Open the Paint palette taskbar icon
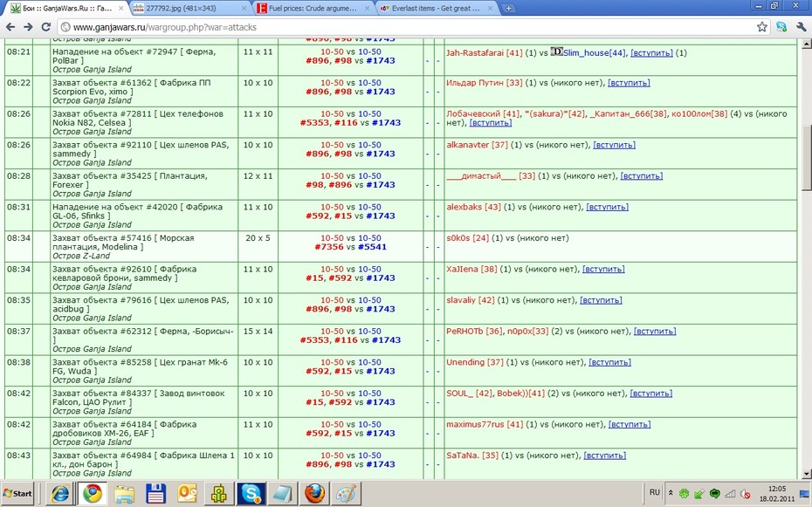The image size is (812, 507). point(346,494)
